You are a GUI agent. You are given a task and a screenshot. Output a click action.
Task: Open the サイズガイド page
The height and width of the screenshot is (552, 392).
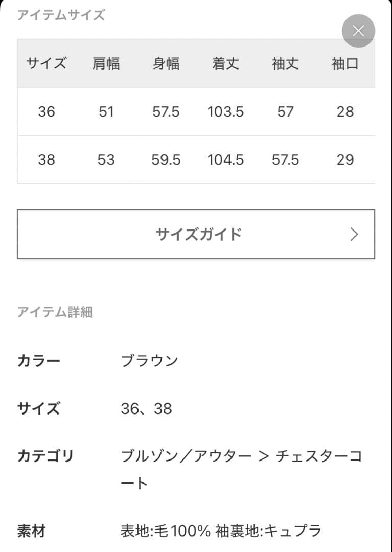[x=196, y=234]
